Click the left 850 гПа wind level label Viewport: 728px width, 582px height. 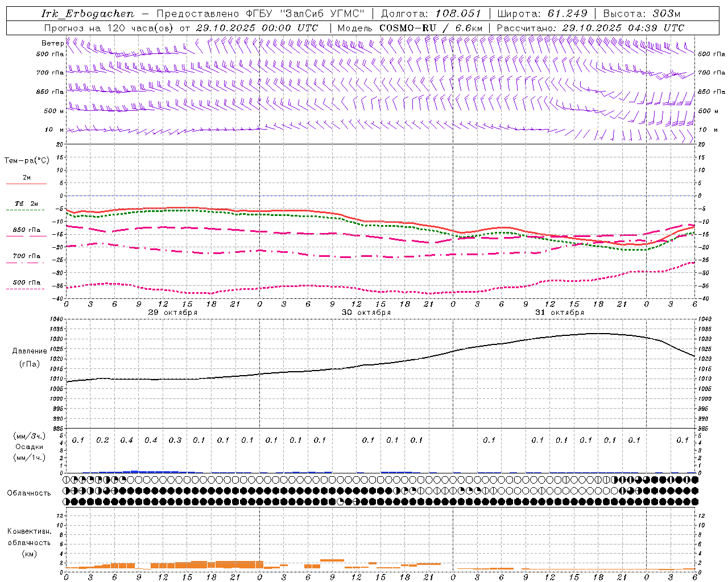[50, 92]
